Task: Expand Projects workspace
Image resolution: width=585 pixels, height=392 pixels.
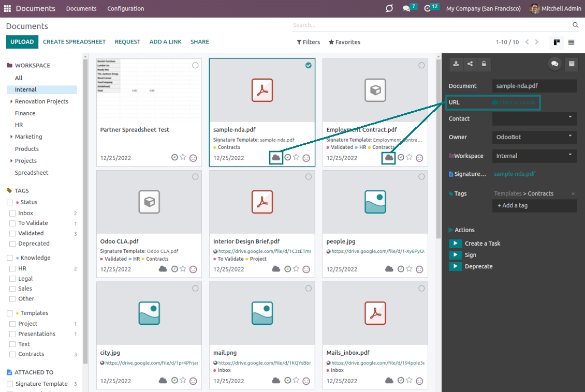Action: (11, 161)
